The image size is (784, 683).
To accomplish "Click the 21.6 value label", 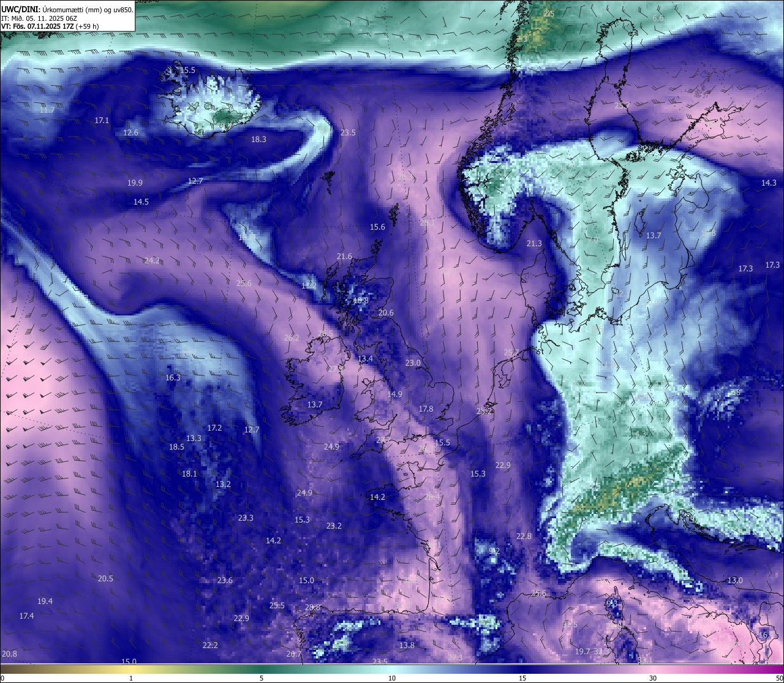I will click(x=344, y=257).
